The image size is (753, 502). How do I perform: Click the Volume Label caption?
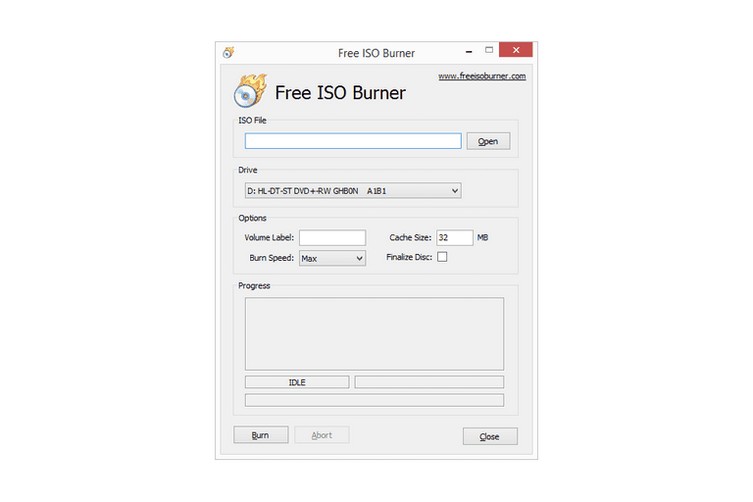269,237
